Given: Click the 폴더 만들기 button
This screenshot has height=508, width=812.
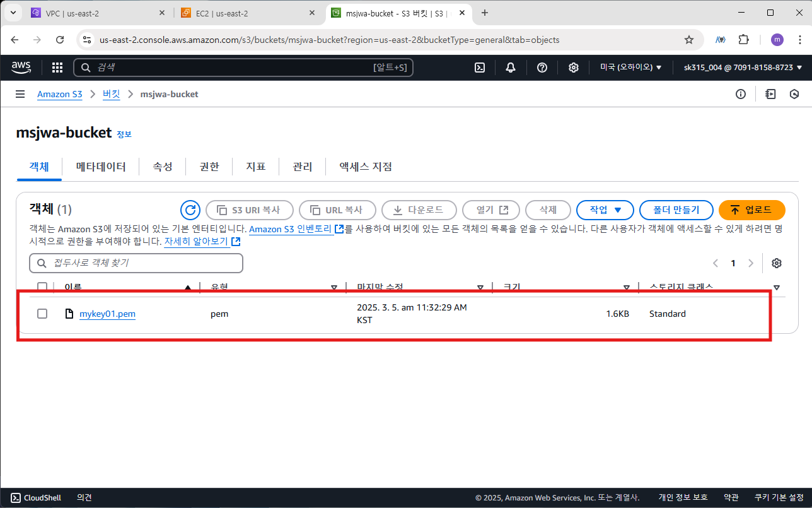Looking at the screenshot, I should tap(676, 210).
